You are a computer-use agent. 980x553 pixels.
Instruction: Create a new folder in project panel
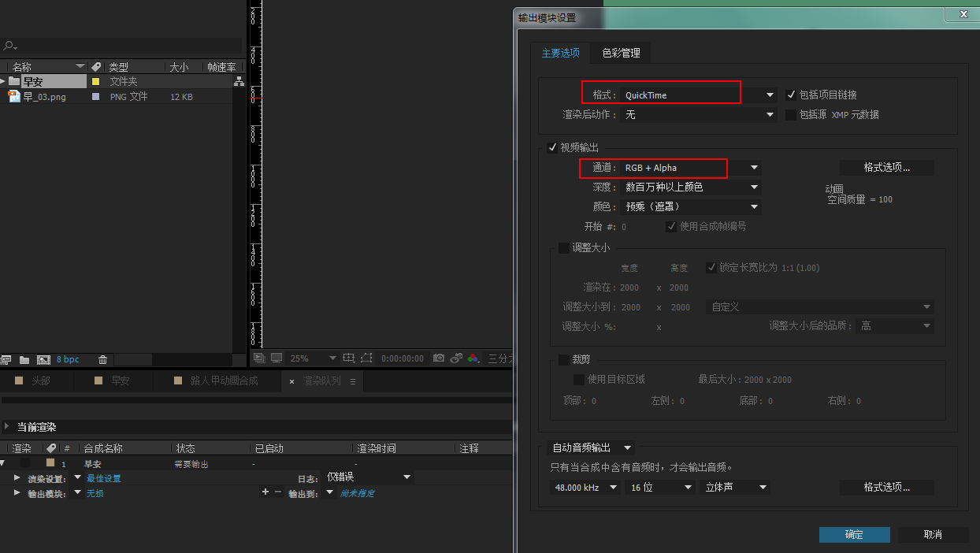pos(24,359)
